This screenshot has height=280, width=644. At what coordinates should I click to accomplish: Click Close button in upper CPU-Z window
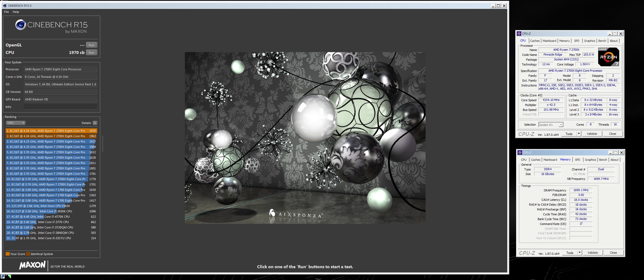pos(613,134)
